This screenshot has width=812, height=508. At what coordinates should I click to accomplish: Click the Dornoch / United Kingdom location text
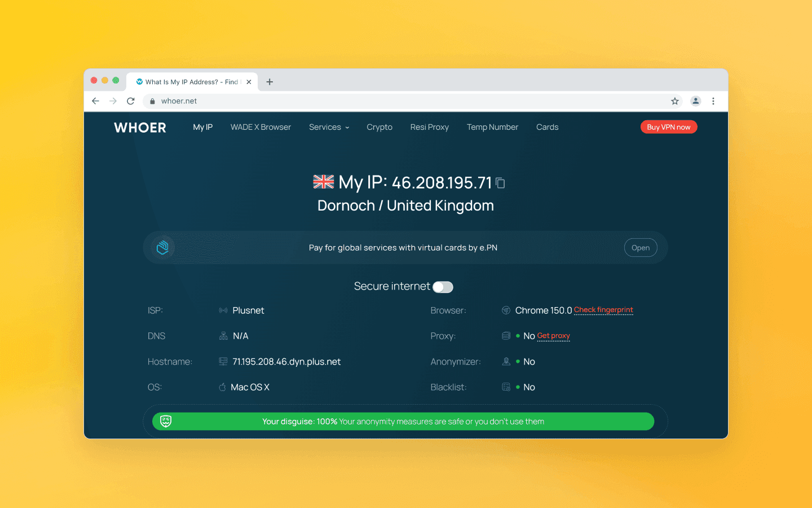[x=405, y=205]
